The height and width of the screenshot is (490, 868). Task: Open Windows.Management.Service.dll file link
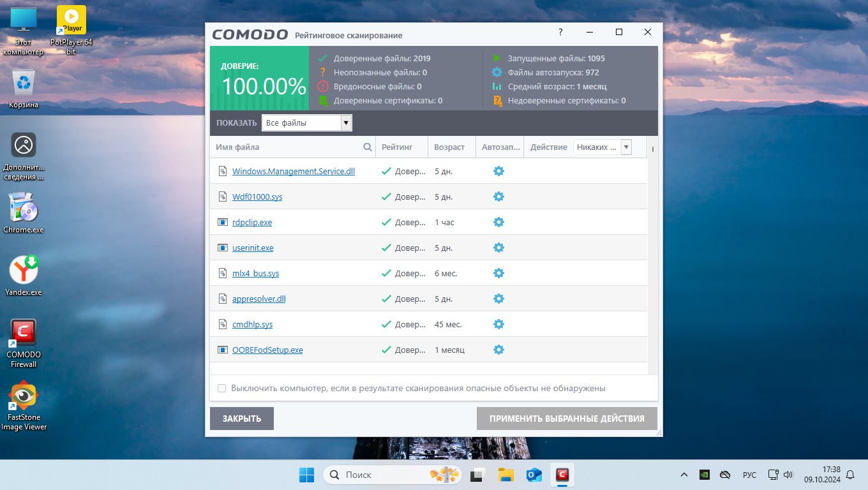point(293,172)
